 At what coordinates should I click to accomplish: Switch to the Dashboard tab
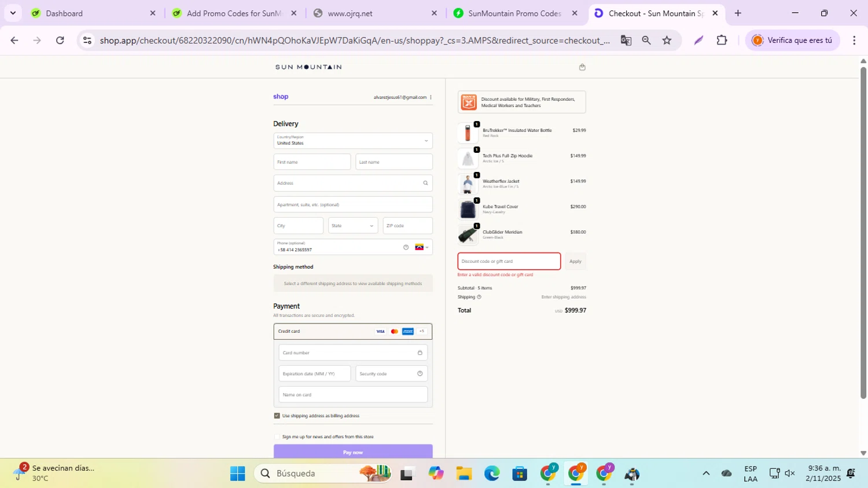[93, 13]
